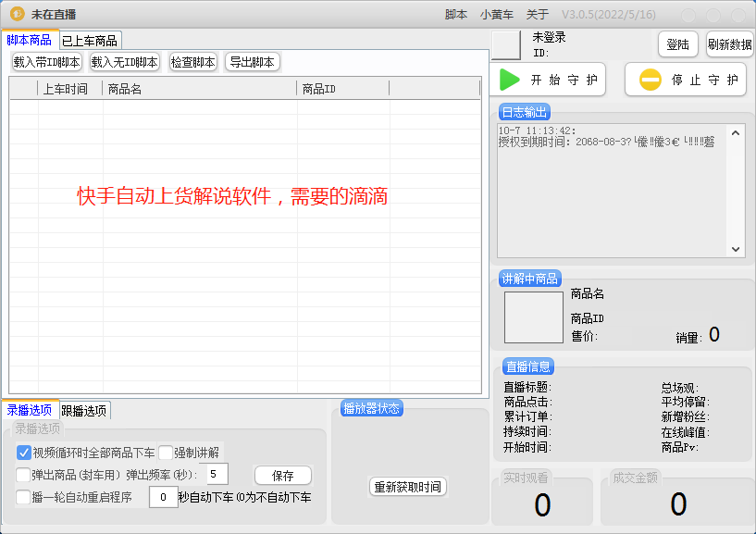
Task: Click the green play icon for 开始守护
Action: [510, 80]
